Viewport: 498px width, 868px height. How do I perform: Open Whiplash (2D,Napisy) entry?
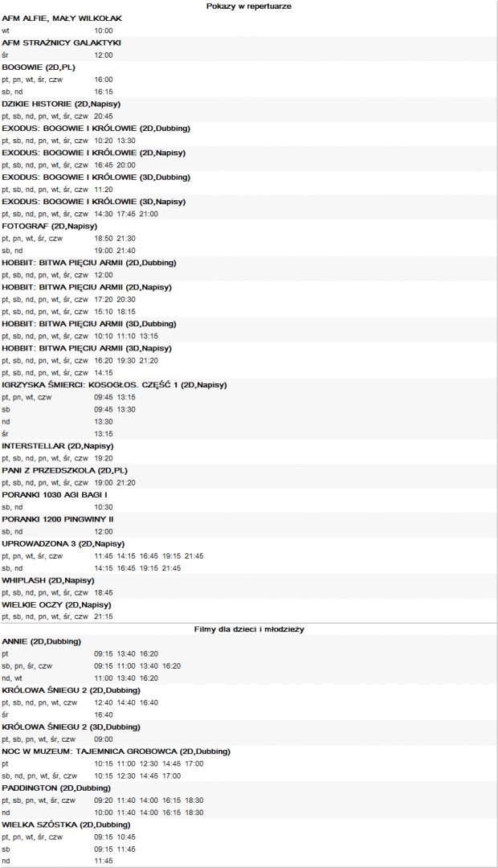click(48, 580)
